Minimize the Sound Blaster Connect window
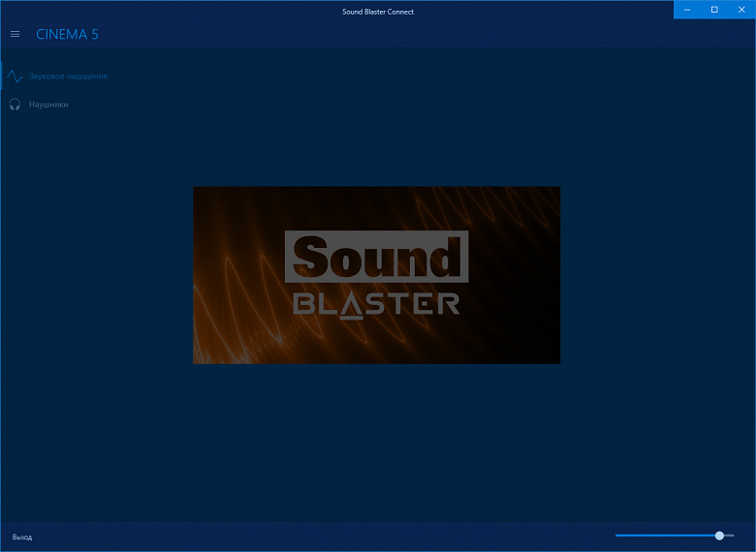 687,10
